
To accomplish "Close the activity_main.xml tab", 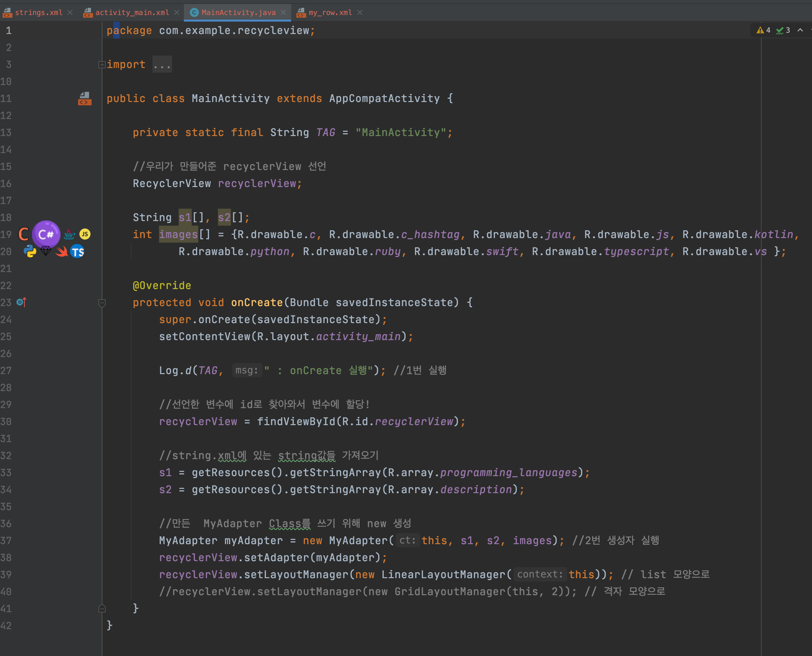I will pyautogui.click(x=177, y=12).
